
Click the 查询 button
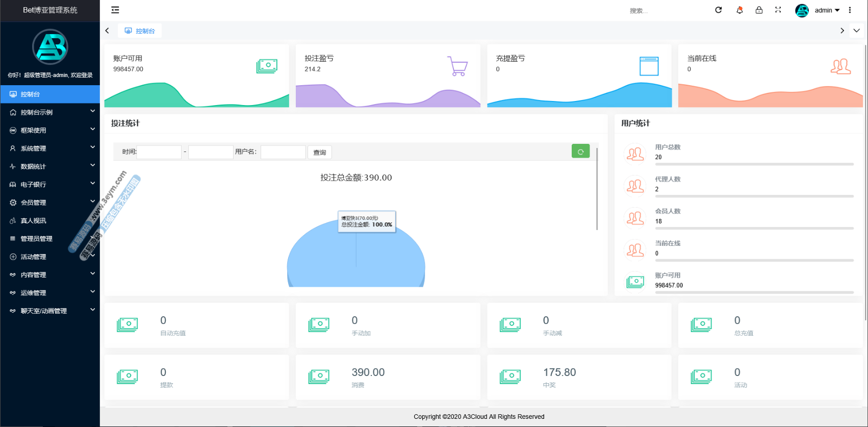click(320, 153)
